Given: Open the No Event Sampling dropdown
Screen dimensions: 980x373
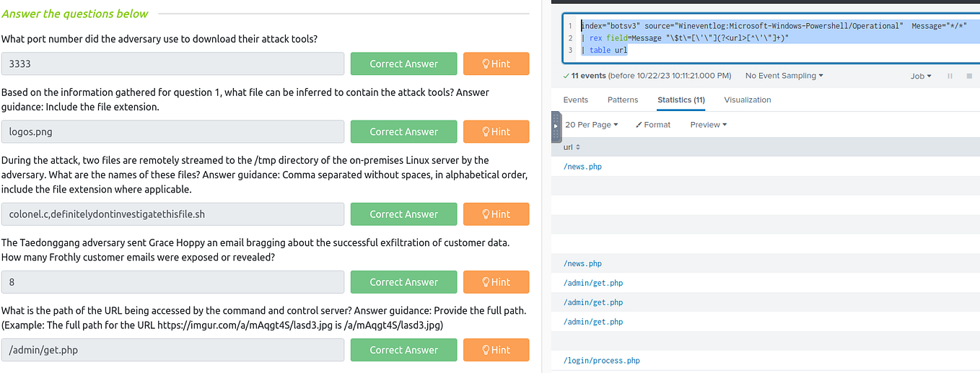Looking at the screenshot, I should tap(784, 76).
